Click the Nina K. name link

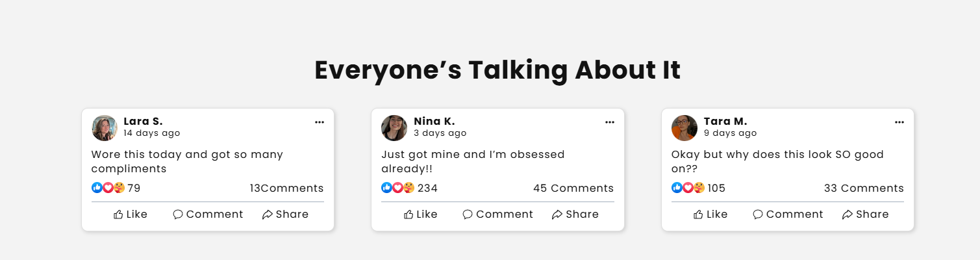(x=434, y=121)
